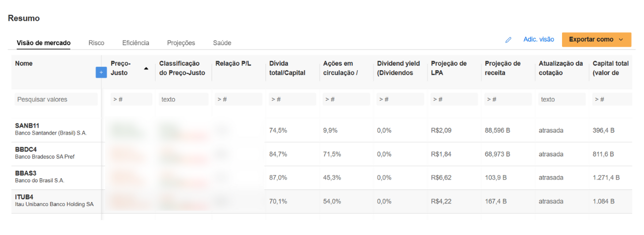Focus the Pesquisar valores search field
The height and width of the screenshot is (235, 644).
tap(56, 99)
